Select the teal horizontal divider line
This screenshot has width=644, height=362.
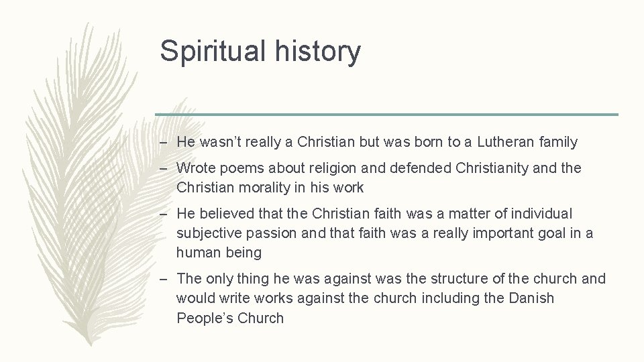coord(386,115)
